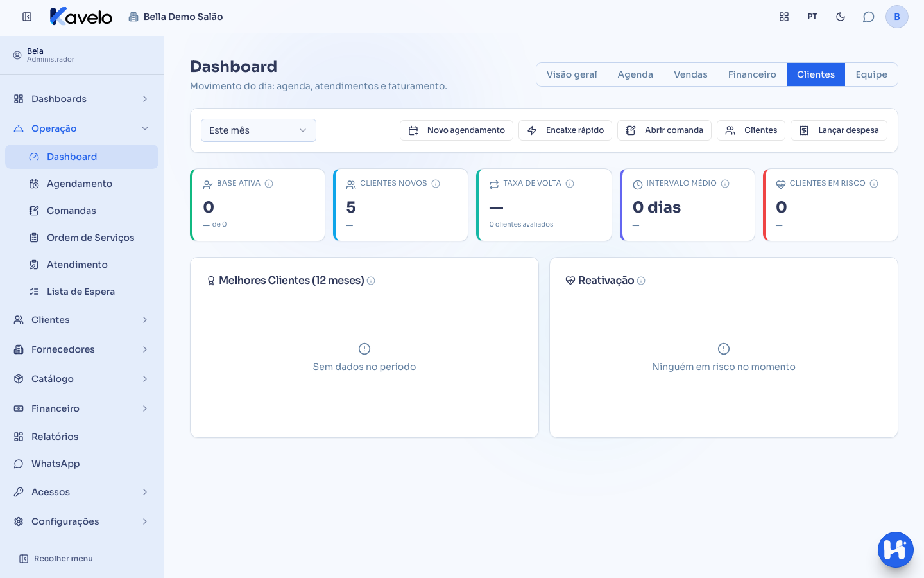Expand the Configurações sidebar section
Viewport: 924px width, 578px height.
81,521
